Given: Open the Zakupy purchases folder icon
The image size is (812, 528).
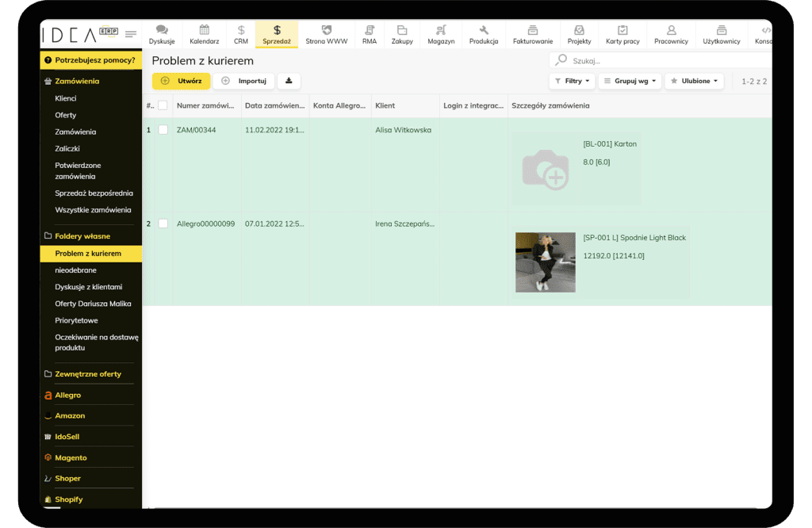Looking at the screenshot, I should (402, 30).
